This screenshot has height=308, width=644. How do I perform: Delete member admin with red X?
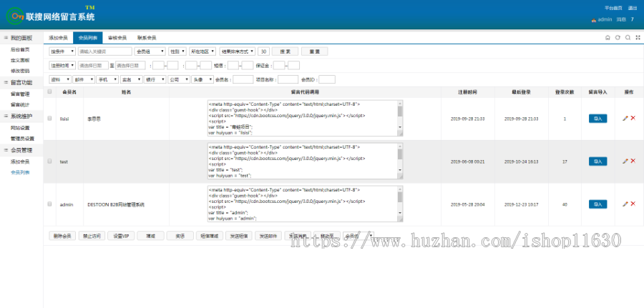(633, 204)
